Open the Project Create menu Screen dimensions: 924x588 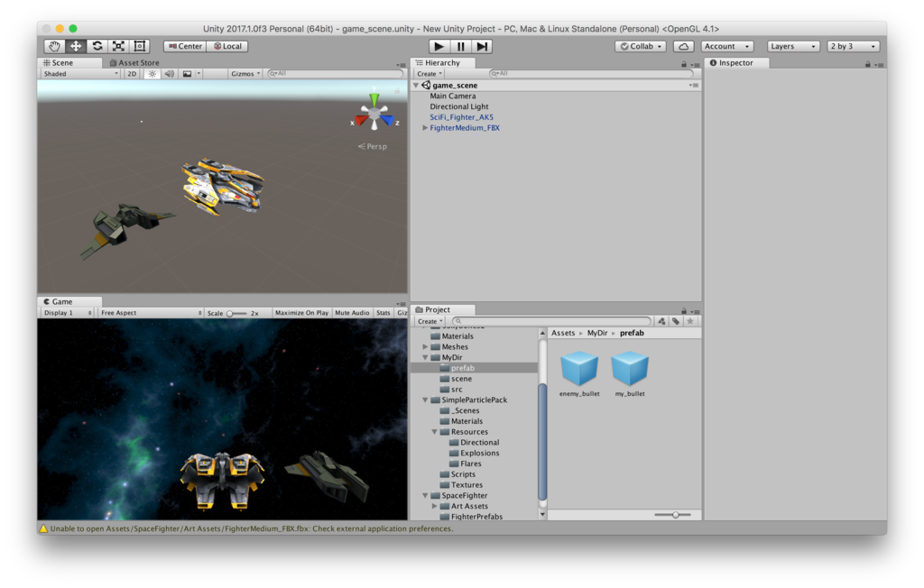[430, 321]
